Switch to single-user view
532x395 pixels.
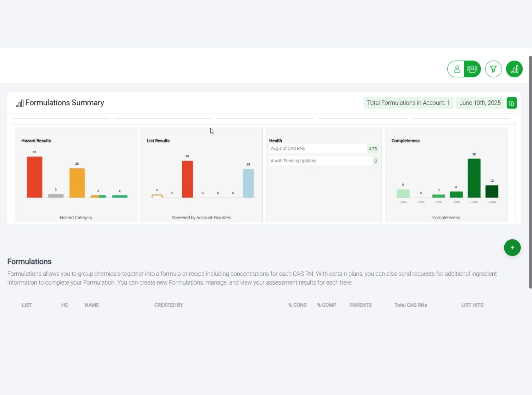(x=457, y=69)
